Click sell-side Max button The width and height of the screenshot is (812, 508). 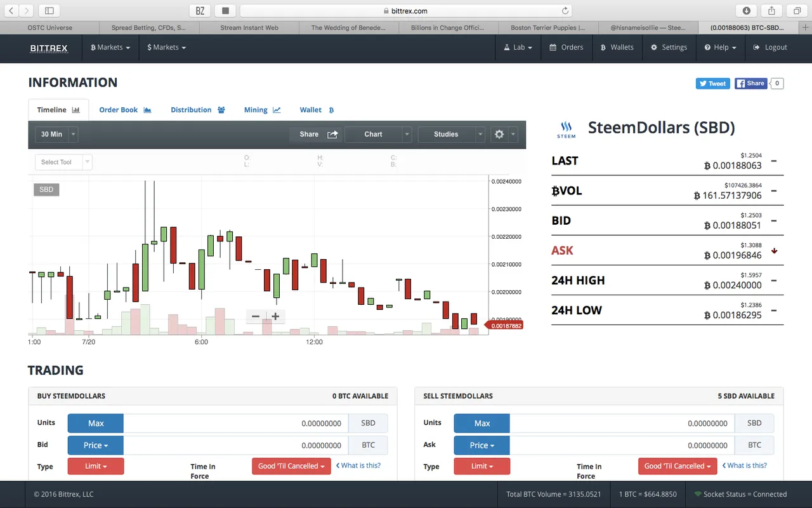(482, 424)
